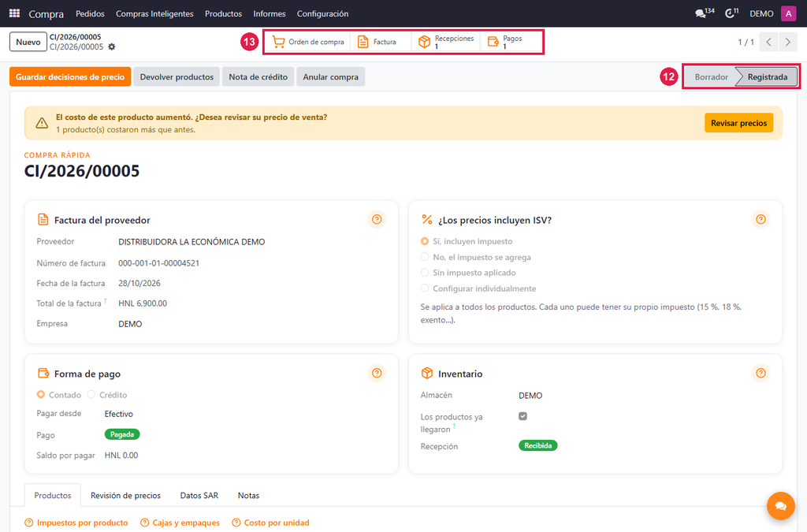Open the activities clock icon with 11
Screen dimensions: 807x532
pos(731,13)
